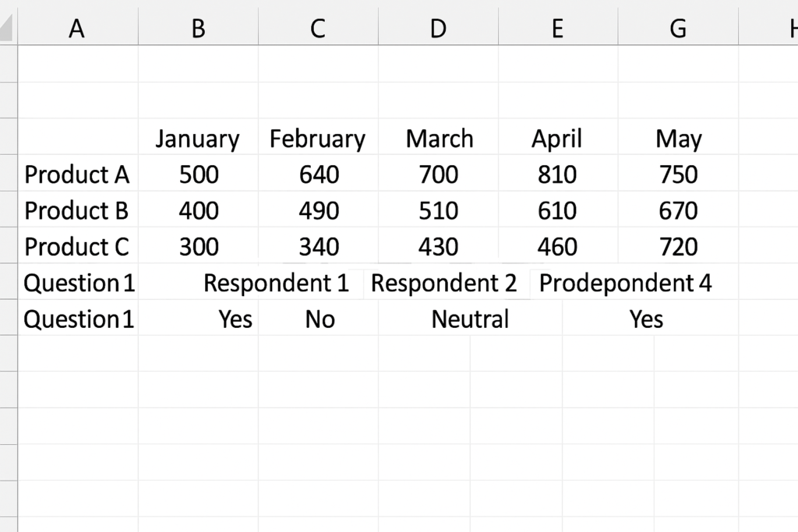Image resolution: width=798 pixels, height=532 pixels.
Task: Select the Respondent 1 cell
Action: 277,283
